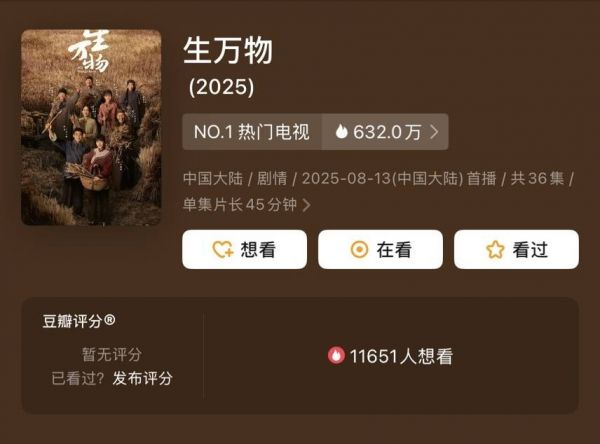Mark the show as 想看

[245, 250]
